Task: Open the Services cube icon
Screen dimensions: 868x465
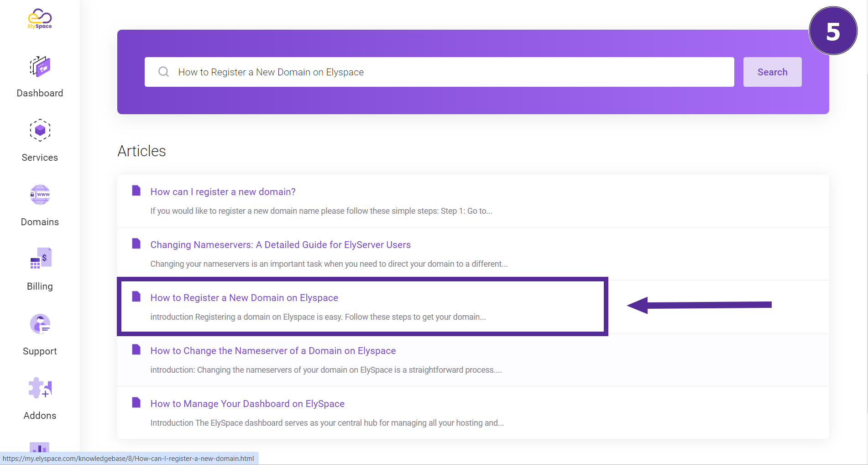Action: [40, 131]
